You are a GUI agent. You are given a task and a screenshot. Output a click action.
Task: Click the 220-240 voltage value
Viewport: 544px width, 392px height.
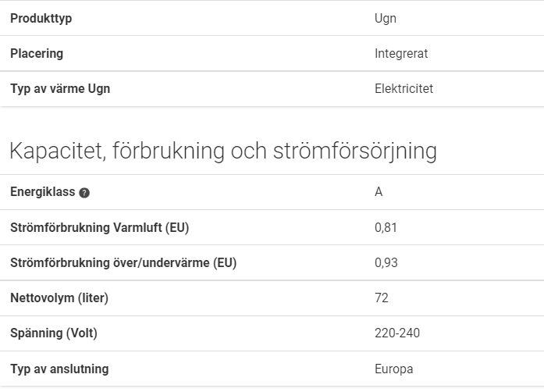[397, 333]
